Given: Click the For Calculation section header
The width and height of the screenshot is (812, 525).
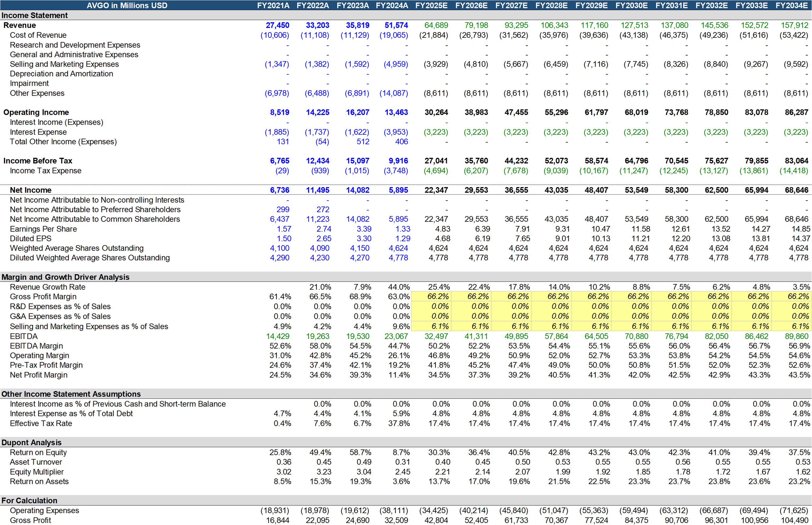Looking at the screenshot, I should 29,500.
